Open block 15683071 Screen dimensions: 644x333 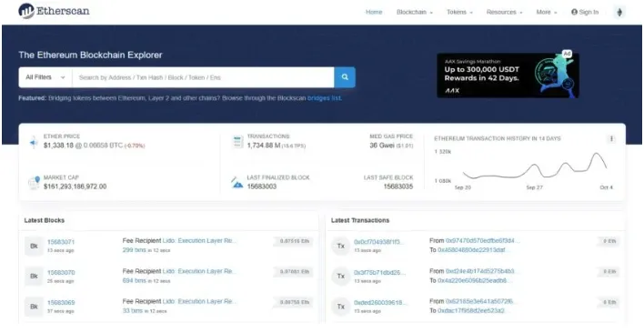tap(61, 242)
